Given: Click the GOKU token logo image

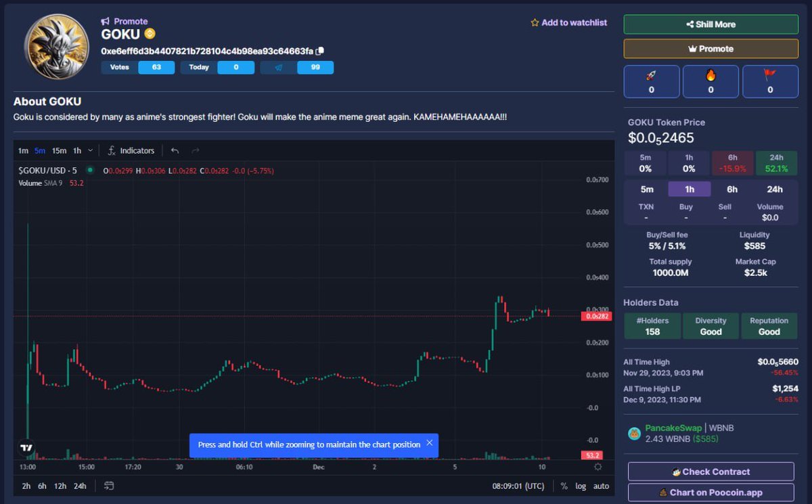Looking at the screenshot, I should coord(57,46).
